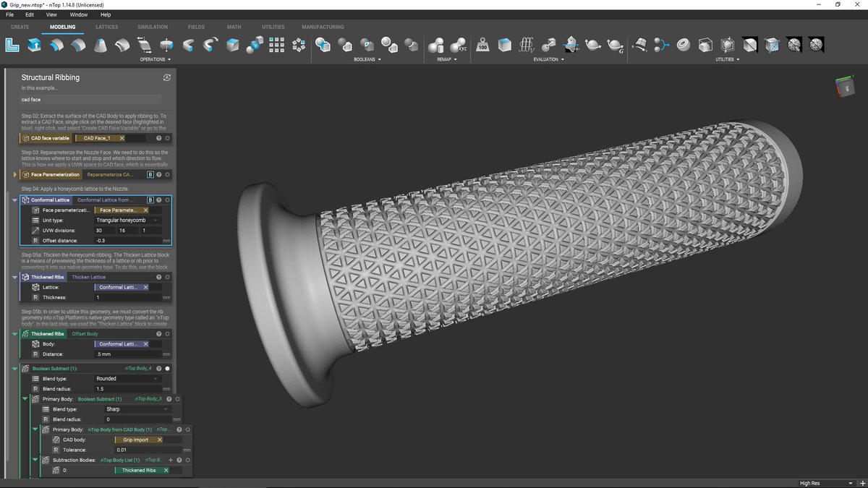The width and height of the screenshot is (868, 488).
Task: Select the 100 weight mass evaluation icon
Action: 482,46
